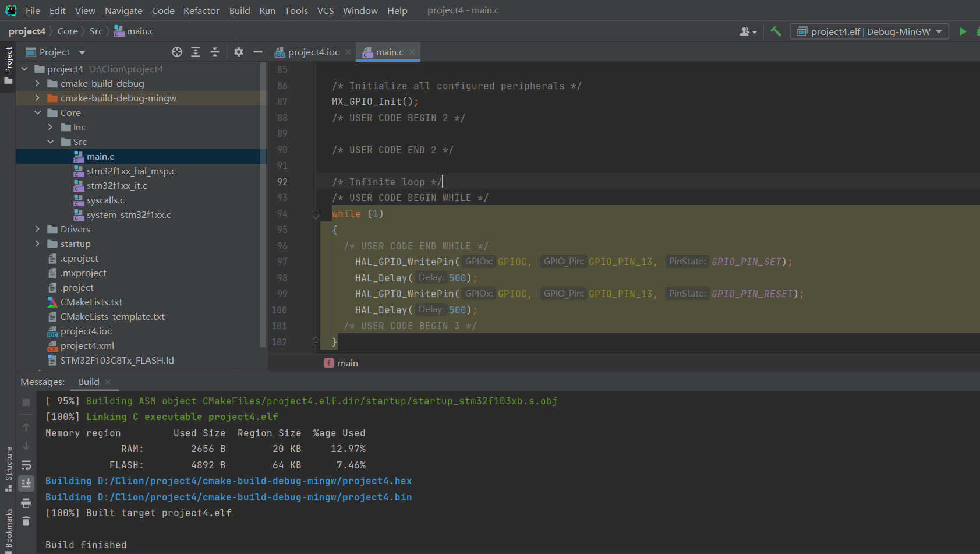This screenshot has height=554, width=980.
Task: Select the Build messages tab
Action: 89,382
